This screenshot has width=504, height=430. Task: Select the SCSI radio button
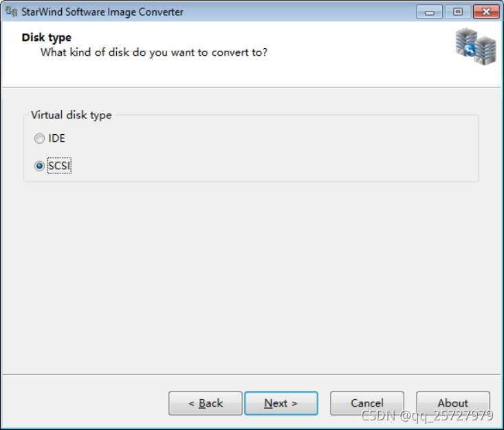tap(40, 166)
